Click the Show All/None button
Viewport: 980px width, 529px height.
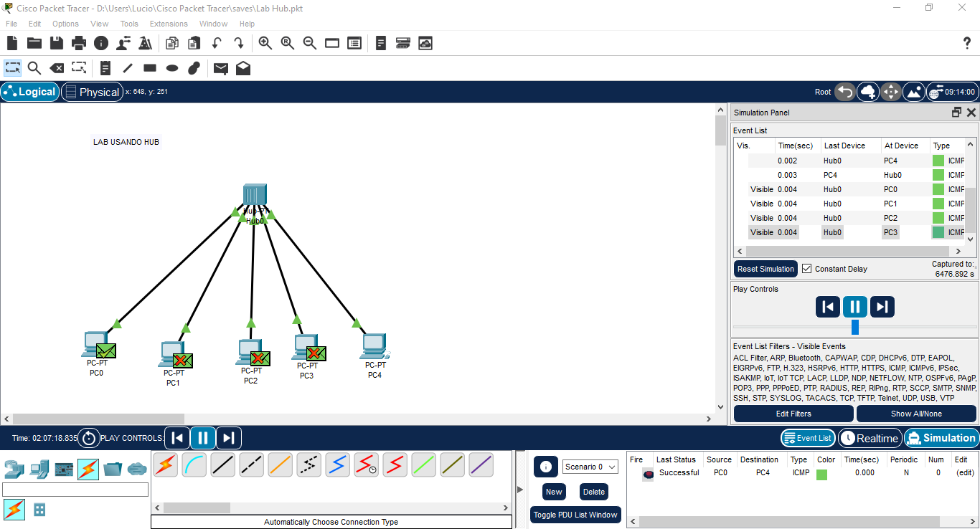click(916, 414)
